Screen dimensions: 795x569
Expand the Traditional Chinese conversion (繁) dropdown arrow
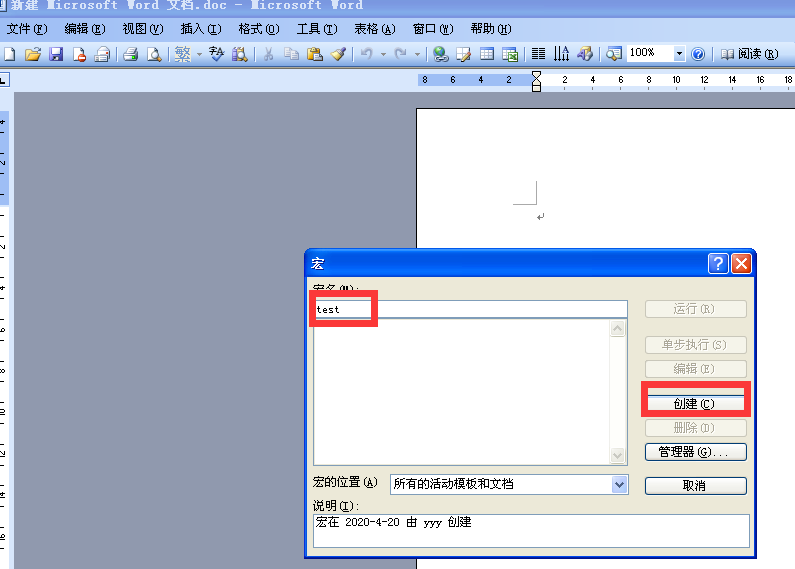[x=199, y=54]
